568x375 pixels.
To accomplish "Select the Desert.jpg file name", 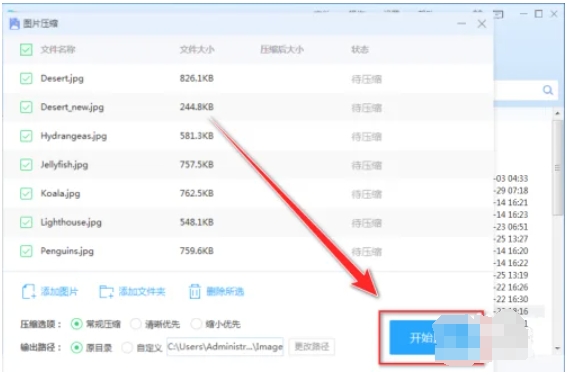I will point(62,78).
